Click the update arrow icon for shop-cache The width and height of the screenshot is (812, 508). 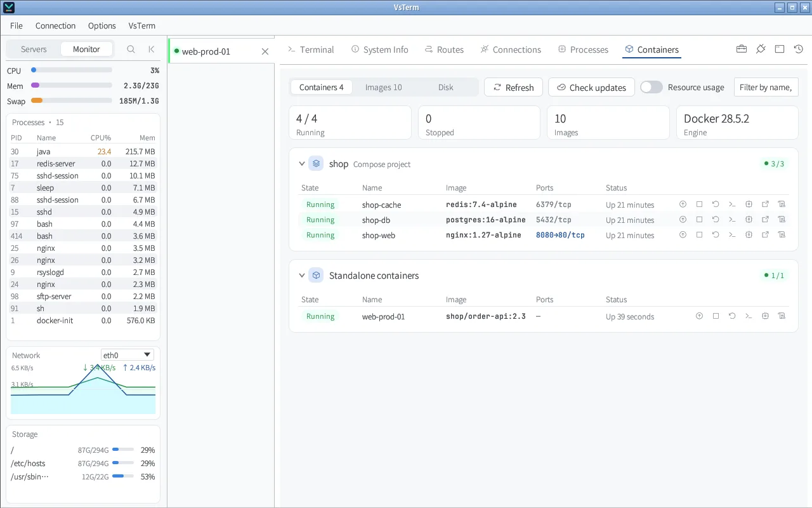pos(683,204)
